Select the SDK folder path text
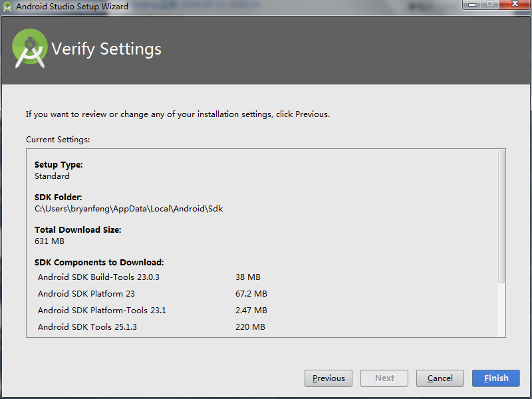Image resolution: width=532 pixels, height=399 pixels. (129, 209)
